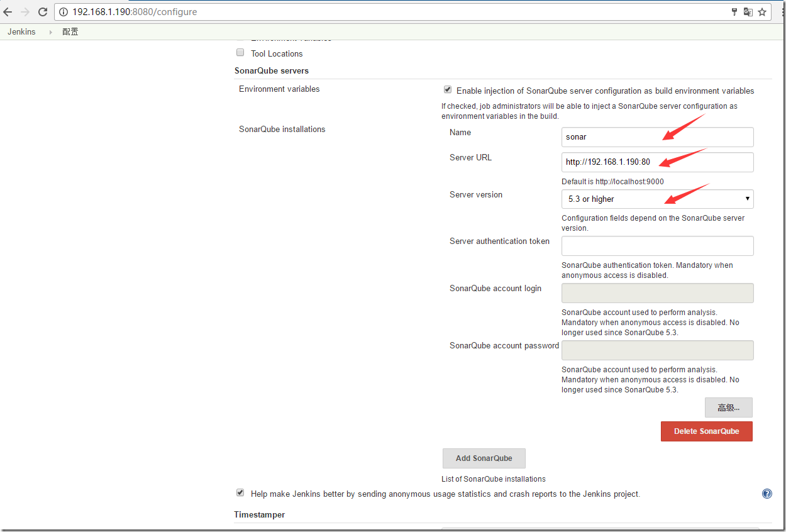The height and width of the screenshot is (532, 786).
Task: Open site info icon in address bar
Action: pyautogui.click(x=64, y=12)
